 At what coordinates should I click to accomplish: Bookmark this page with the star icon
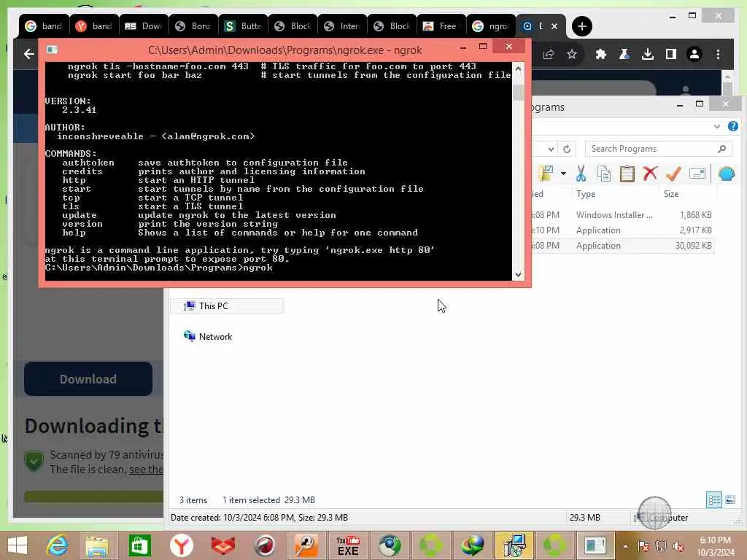pos(572,54)
